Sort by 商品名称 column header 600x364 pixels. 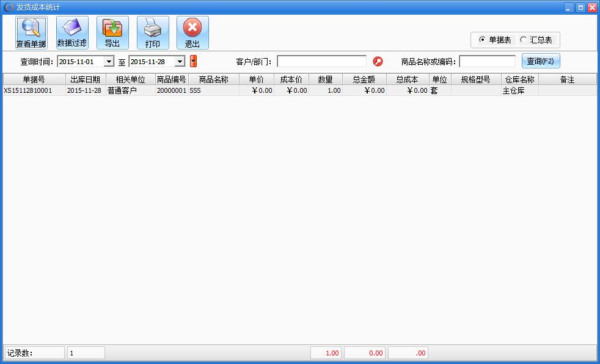[x=213, y=79]
